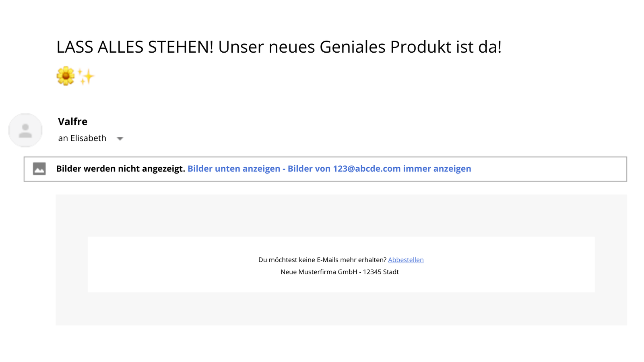Click the image placeholder icon in banner
The image size is (644, 362).
(x=39, y=169)
